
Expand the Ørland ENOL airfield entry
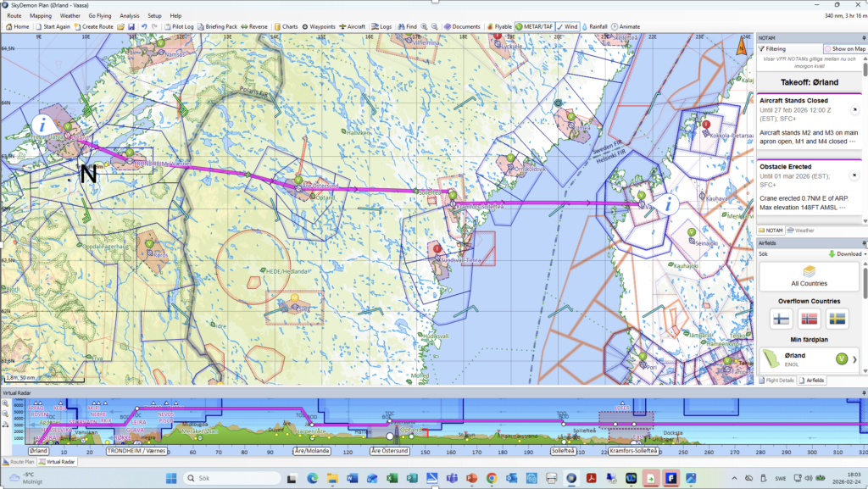[x=854, y=359]
